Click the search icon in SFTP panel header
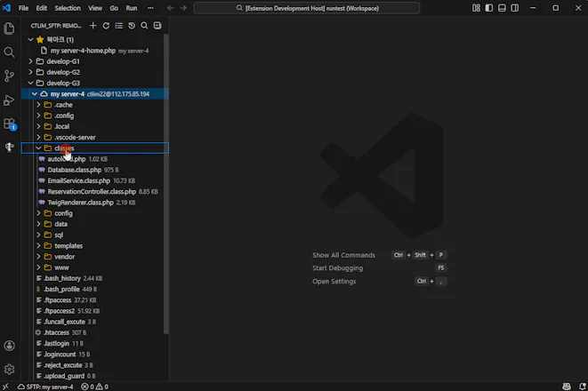The width and height of the screenshot is (588, 391). tap(144, 26)
